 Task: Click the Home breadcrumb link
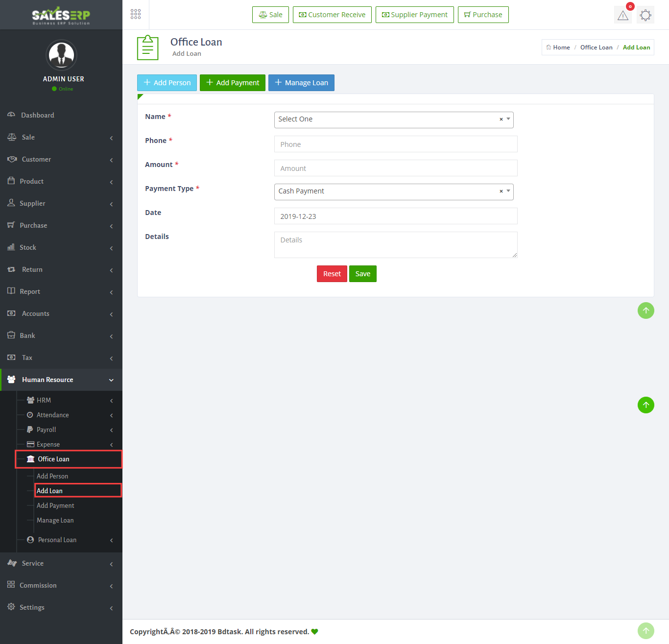561,48
